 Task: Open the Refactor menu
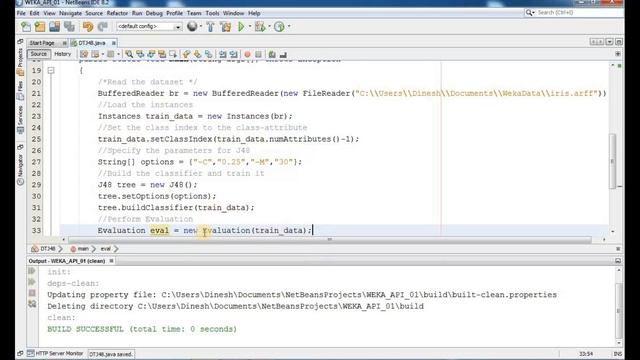(117, 13)
